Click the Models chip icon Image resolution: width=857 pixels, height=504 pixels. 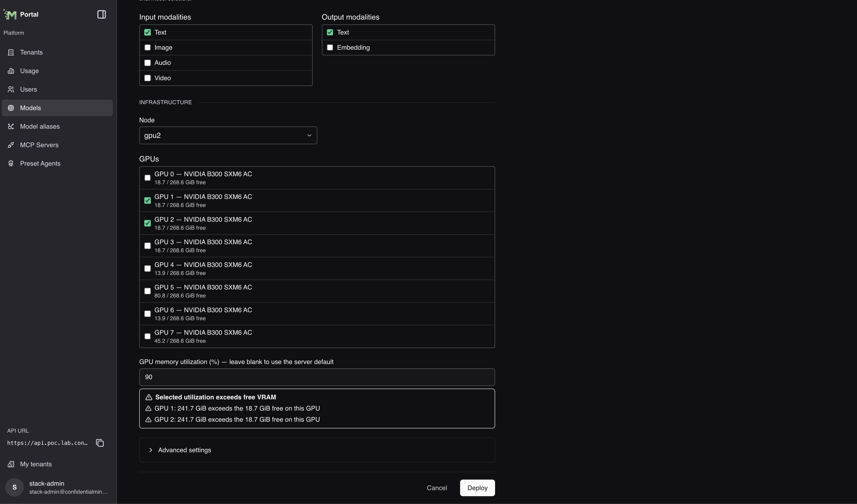[11, 108]
